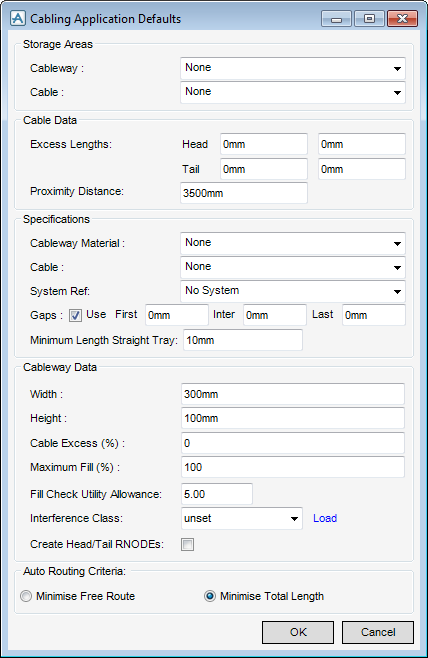
Task: Click the first Head excess length field
Action: click(264, 144)
